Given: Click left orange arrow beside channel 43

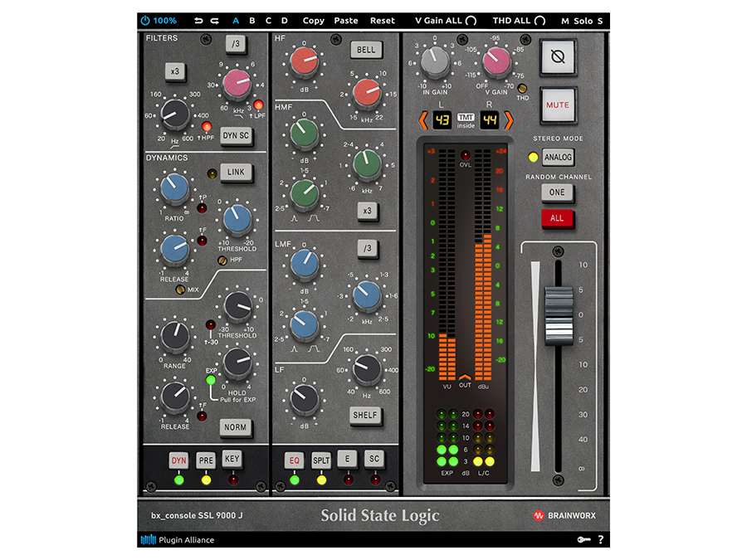Looking at the screenshot, I should pos(422,122).
